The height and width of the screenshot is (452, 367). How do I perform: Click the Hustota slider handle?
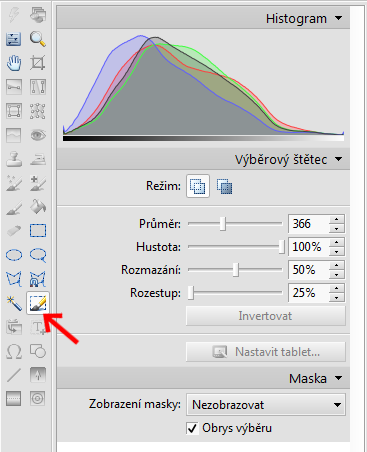coord(282,247)
